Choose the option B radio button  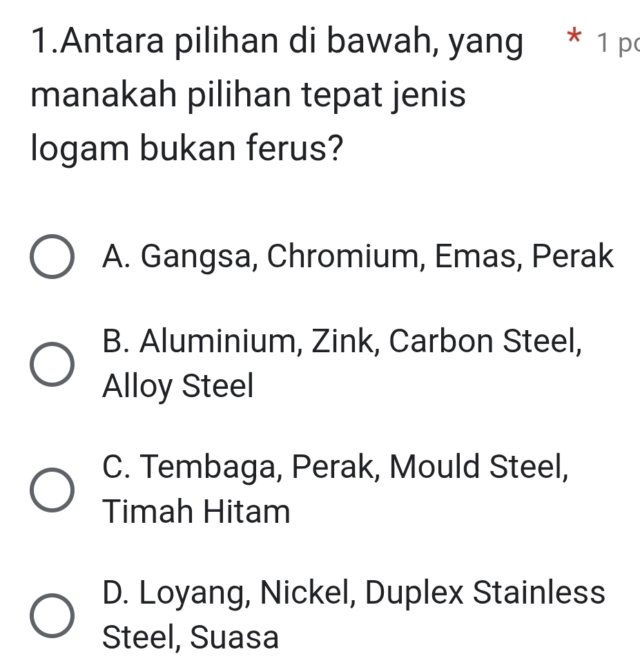[x=52, y=363]
